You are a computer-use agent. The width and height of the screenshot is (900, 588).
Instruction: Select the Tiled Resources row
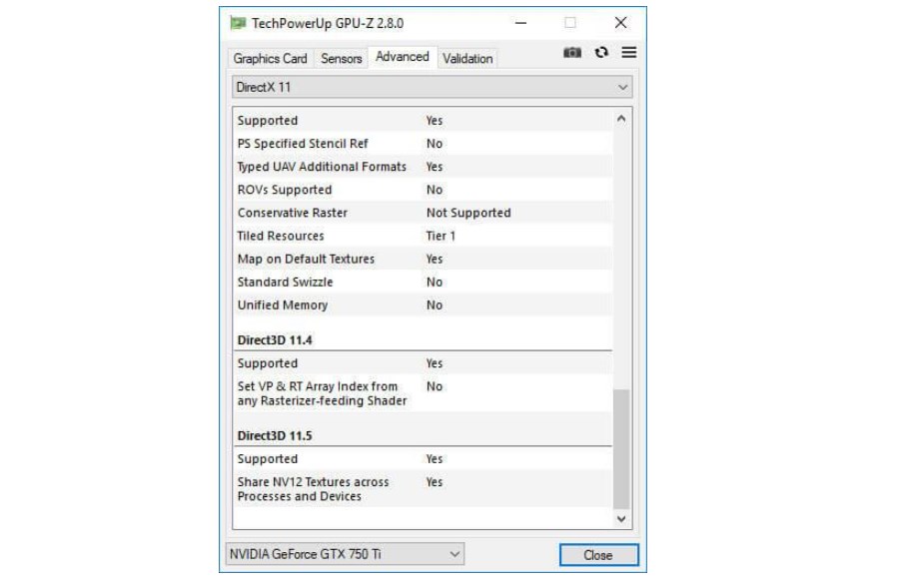(x=424, y=236)
